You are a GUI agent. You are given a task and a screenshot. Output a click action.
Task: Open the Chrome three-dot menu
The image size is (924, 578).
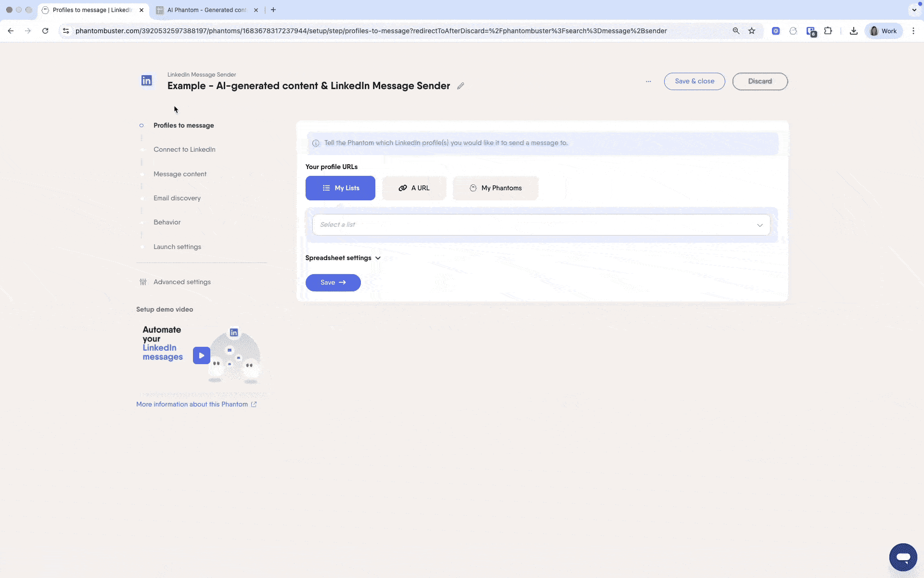pyautogui.click(x=913, y=31)
